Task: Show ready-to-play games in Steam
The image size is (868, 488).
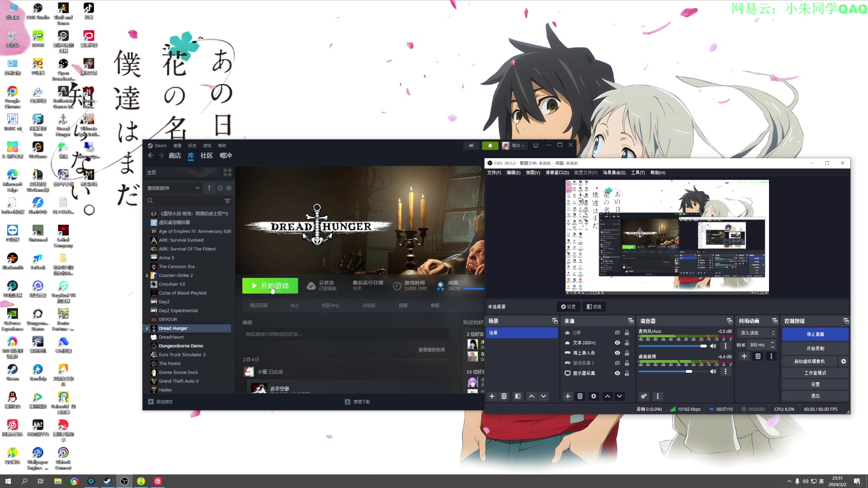Action: tap(229, 188)
